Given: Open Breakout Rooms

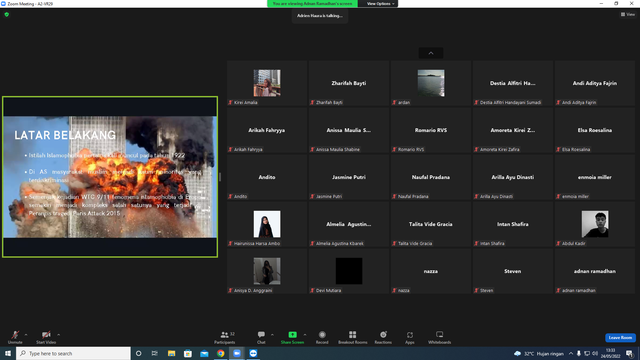Looking at the screenshot, I should point(353,337).
